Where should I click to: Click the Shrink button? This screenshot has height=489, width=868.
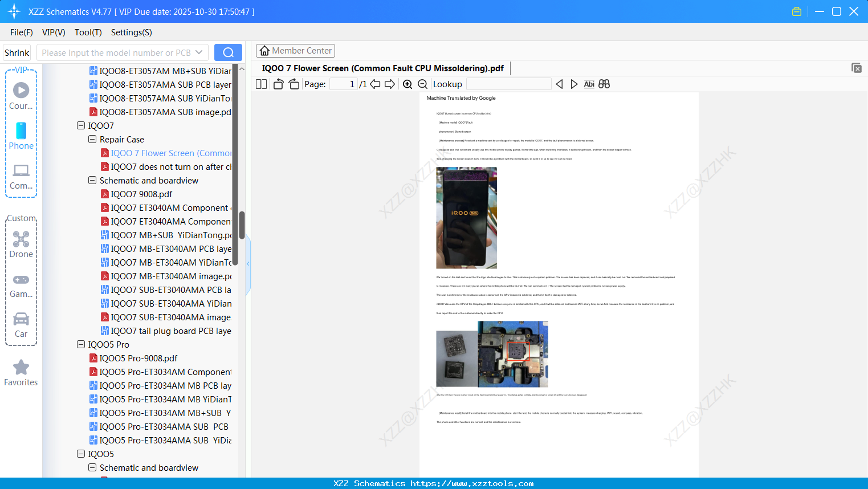[17, 52]
